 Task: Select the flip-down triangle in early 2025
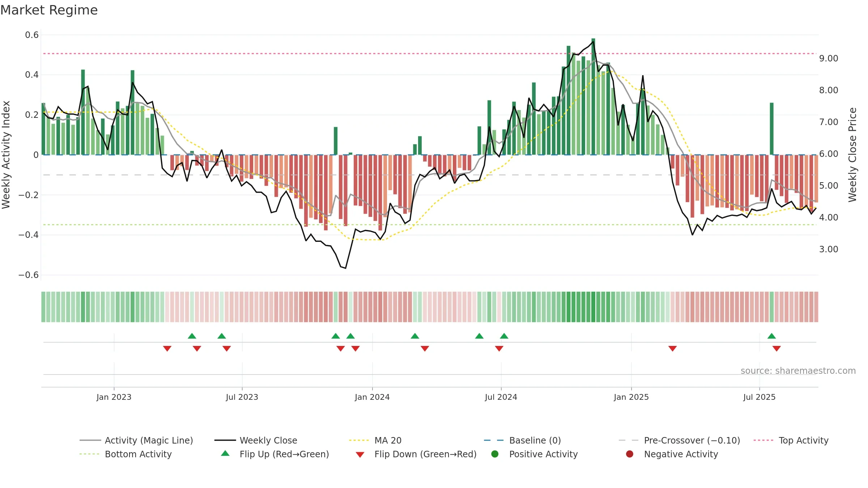(672, 348)
